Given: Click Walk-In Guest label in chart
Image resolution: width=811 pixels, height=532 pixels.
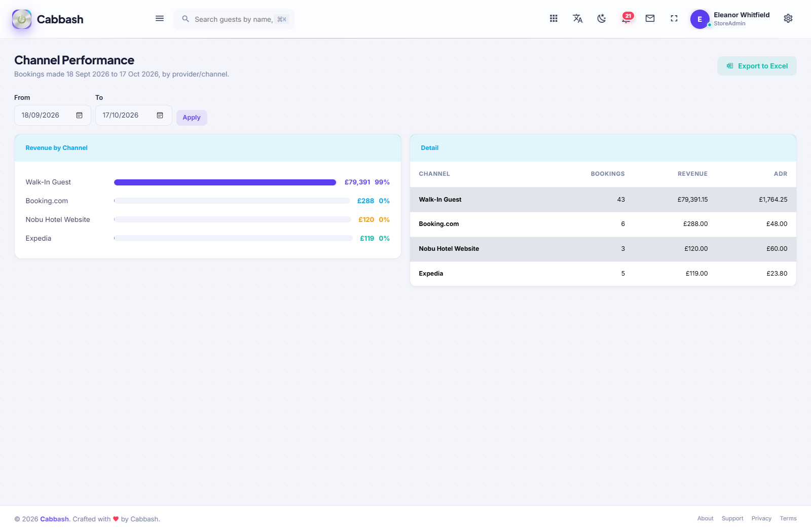Looking at the screenshot, I should (x=48, y=182).
